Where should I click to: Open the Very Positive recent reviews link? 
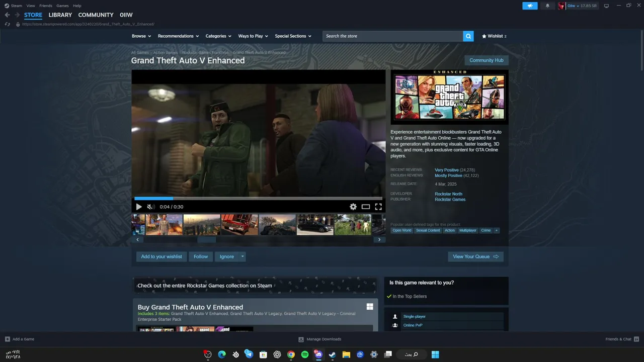click(447, 170)
